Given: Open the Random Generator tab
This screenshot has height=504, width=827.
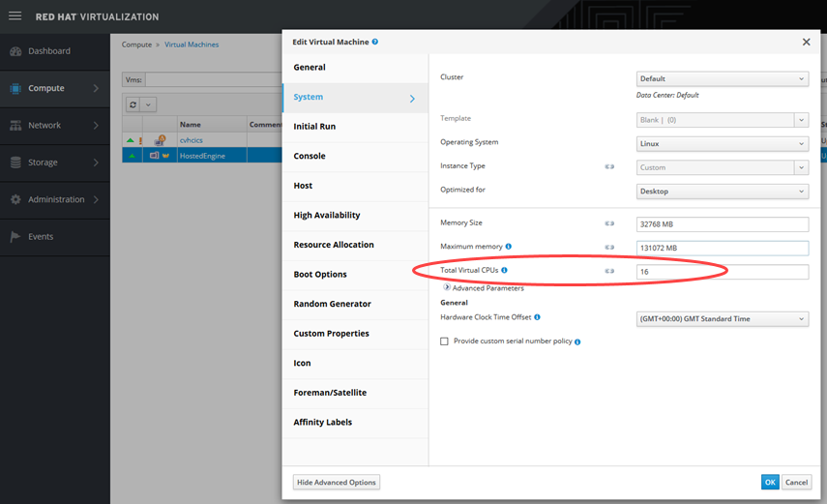Looking at the screenshot, I should (x=355, y=304).
